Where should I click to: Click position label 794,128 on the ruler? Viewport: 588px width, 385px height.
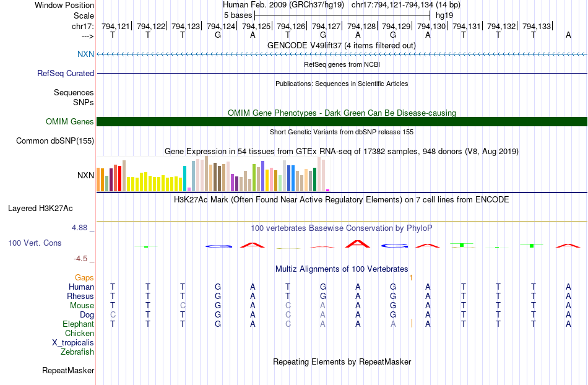point(361,26)
